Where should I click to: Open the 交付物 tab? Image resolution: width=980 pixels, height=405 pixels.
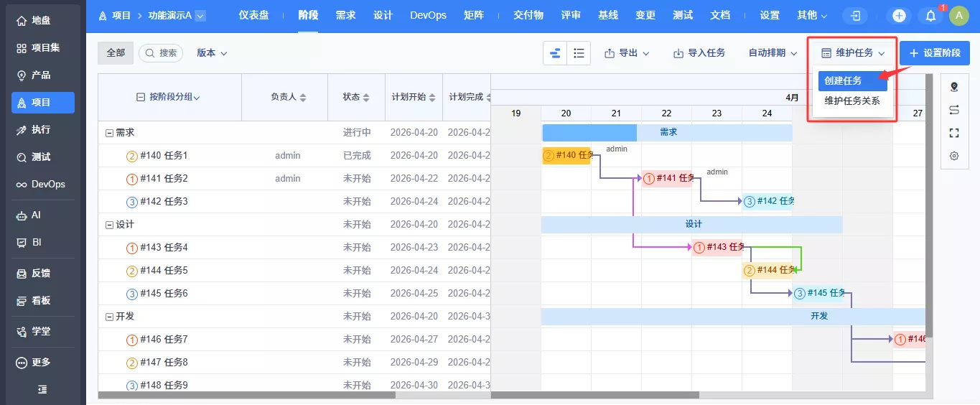click(x=528, y=15)
